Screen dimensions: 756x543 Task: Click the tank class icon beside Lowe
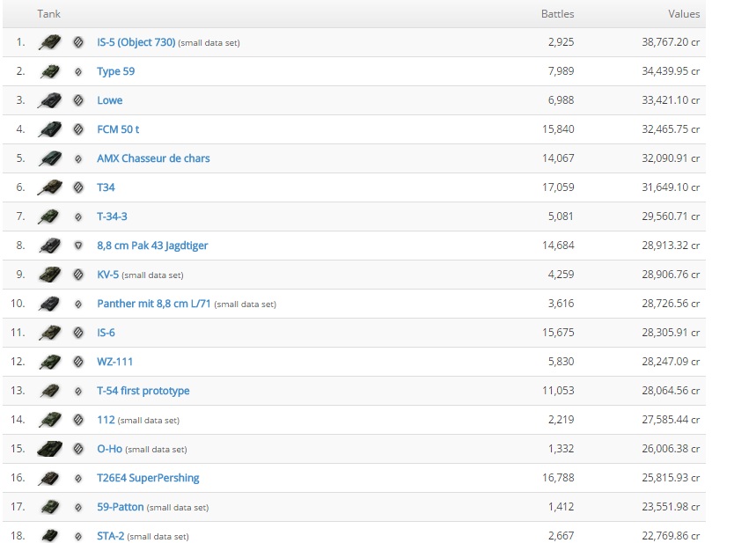tap(78, 100)
